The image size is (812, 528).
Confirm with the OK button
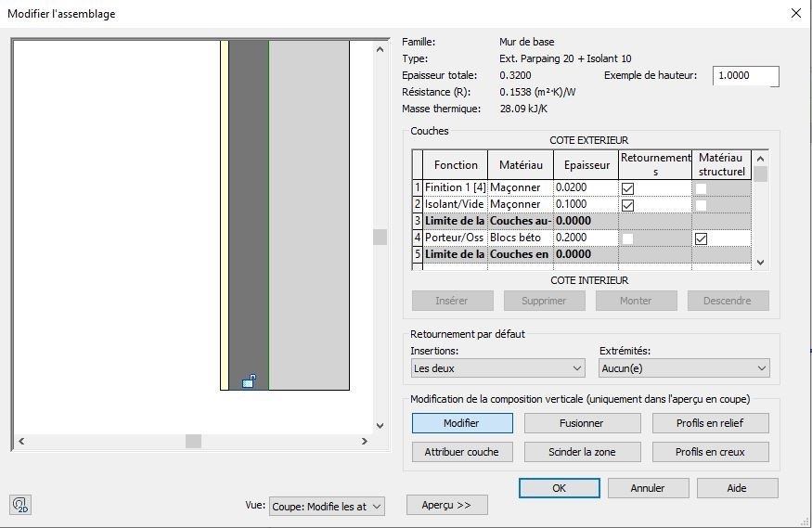559,488
